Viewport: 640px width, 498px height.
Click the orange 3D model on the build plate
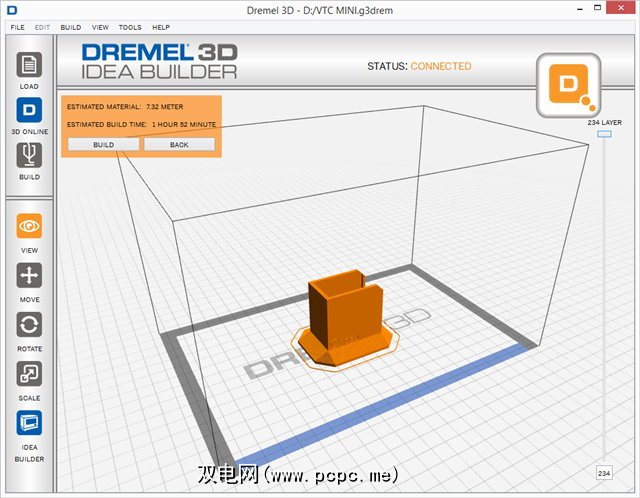pos(346,319)
